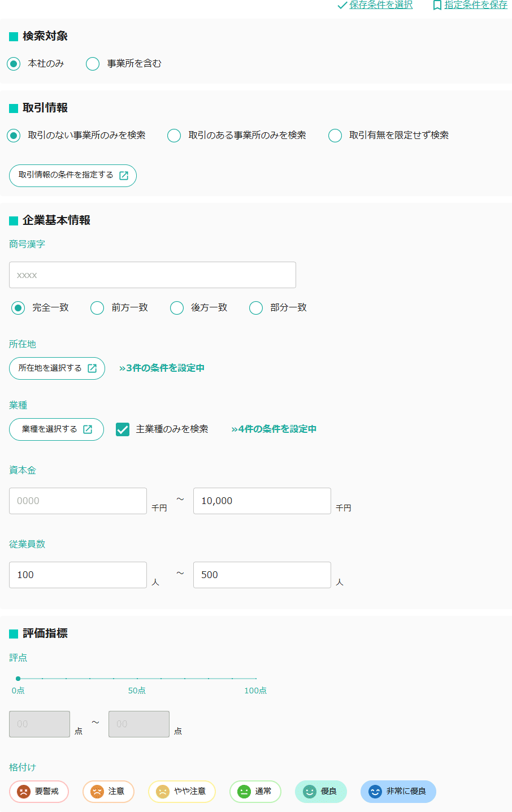Screen dimensions: 512x812
Task: Open the »4件の条件を設定中 link
Action: 274,429
